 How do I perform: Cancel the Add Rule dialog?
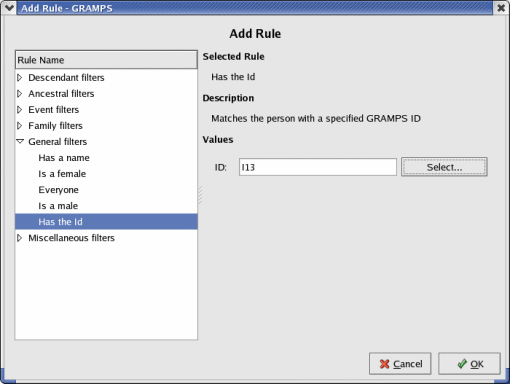(x=400, y=364)
